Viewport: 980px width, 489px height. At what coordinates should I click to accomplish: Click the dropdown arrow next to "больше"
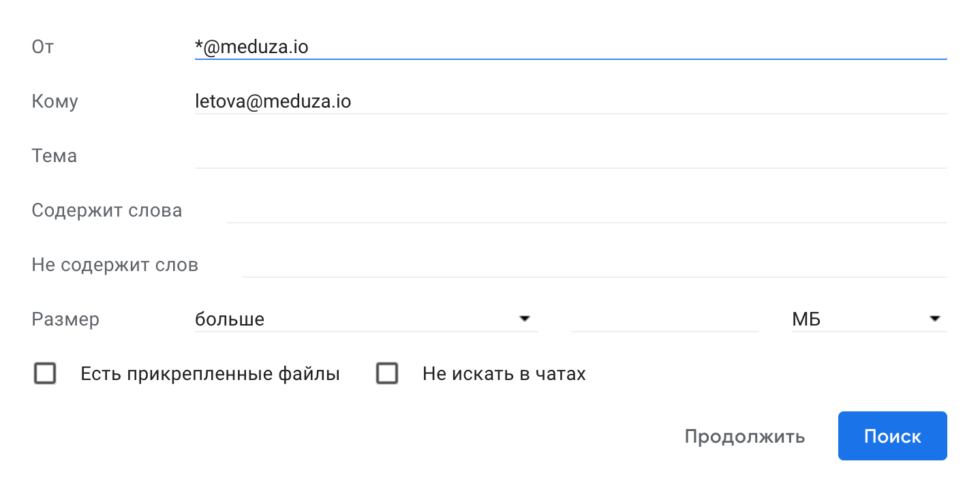coord(524,319)
